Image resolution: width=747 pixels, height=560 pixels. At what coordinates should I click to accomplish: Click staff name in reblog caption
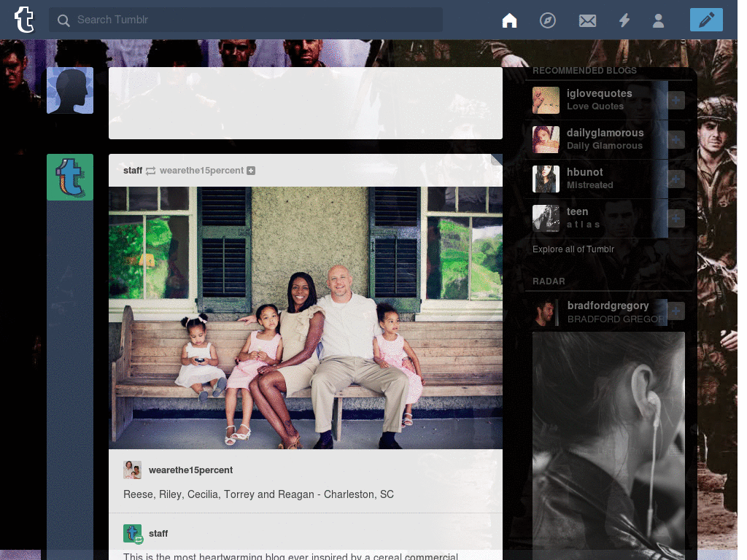(158, 534)
